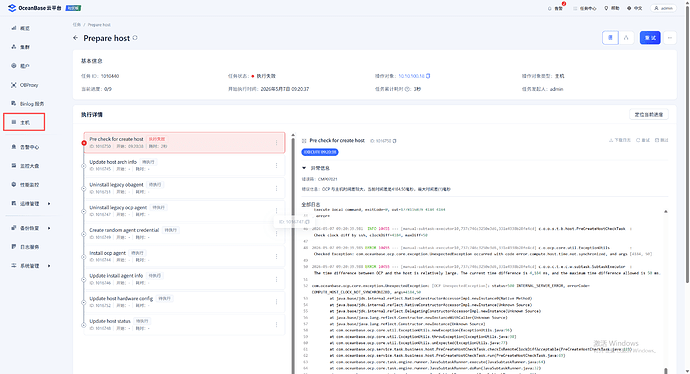The image size is (690, 374).
Task: Open ellipsis menu for Update host hardware config
Action: tap(276, 302)
